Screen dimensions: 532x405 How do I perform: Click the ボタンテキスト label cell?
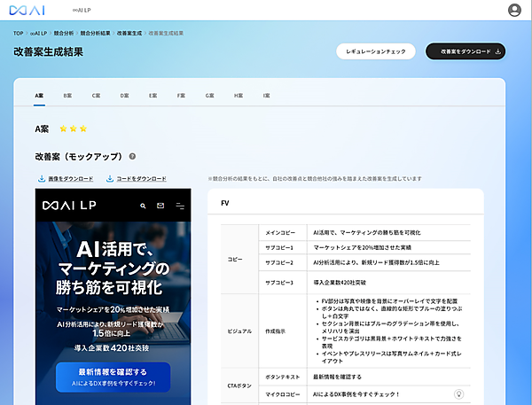[283, 377]
